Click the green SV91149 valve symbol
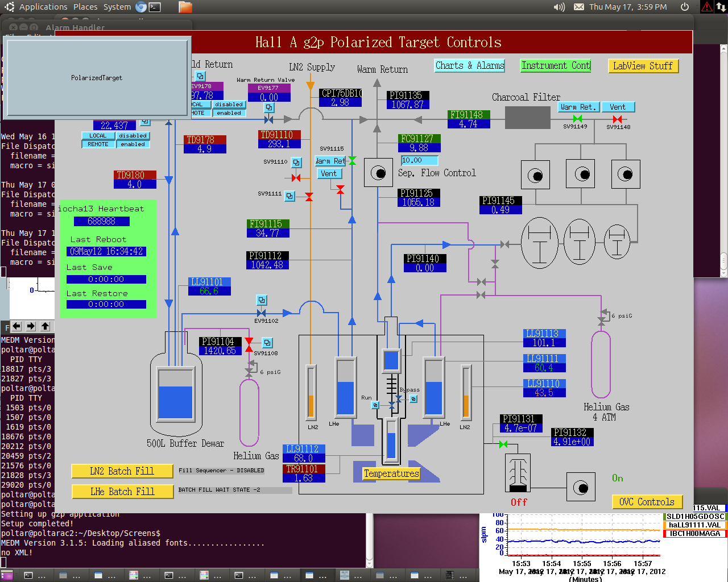This screenshot has height=582, width=728. pos(577,119)
